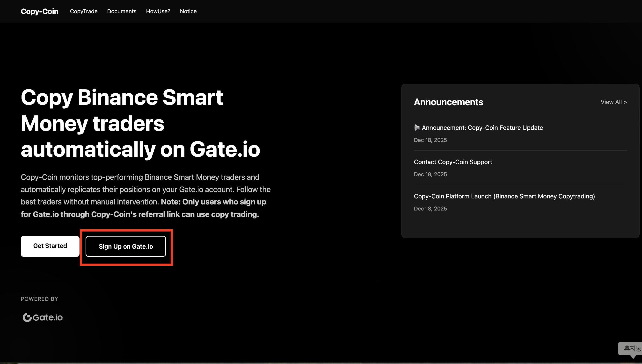
Task: Open the CopyTrade menu item
Action: [x=84, y=11]
